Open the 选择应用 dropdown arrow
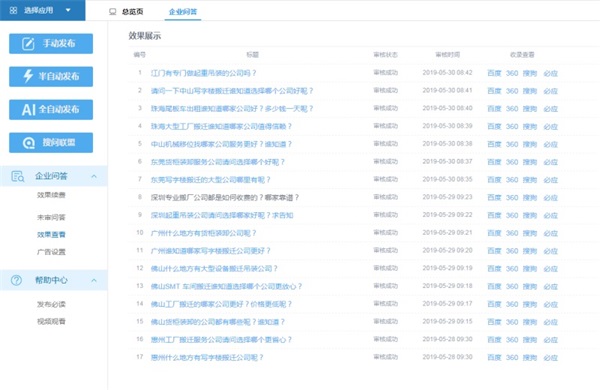The height and width of the screenshot is (390, 600). tap(68, 10)
